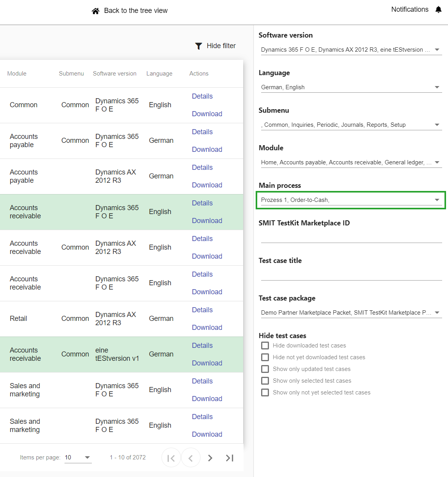
Task: Click the Main process dropdown arrow
Action: tap(437, 200)
